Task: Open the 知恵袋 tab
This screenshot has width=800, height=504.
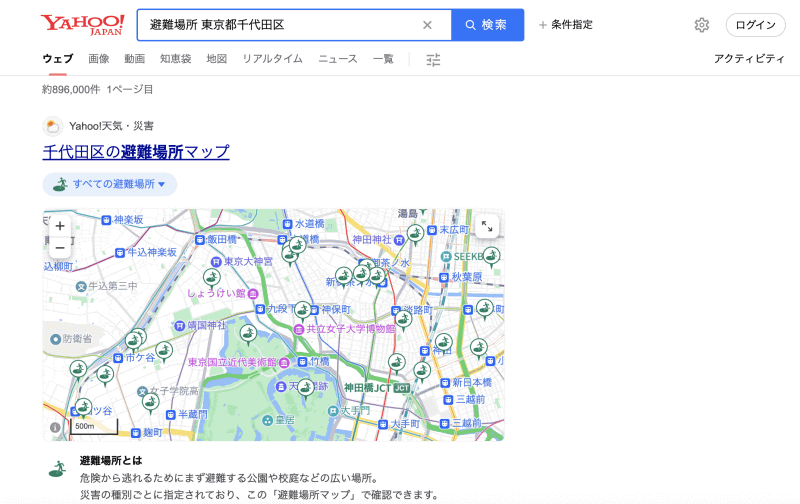Action: pos(176,59)
